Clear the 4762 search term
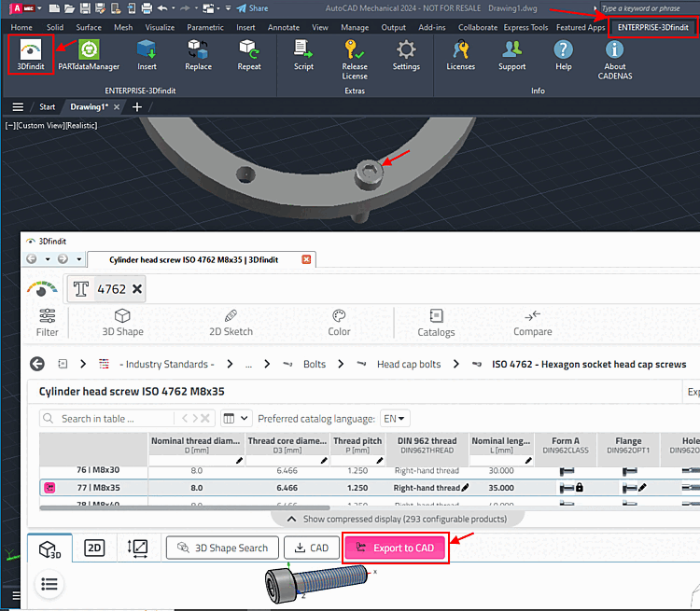The width and height of the screenshot is (700, 611). [137, 289]
